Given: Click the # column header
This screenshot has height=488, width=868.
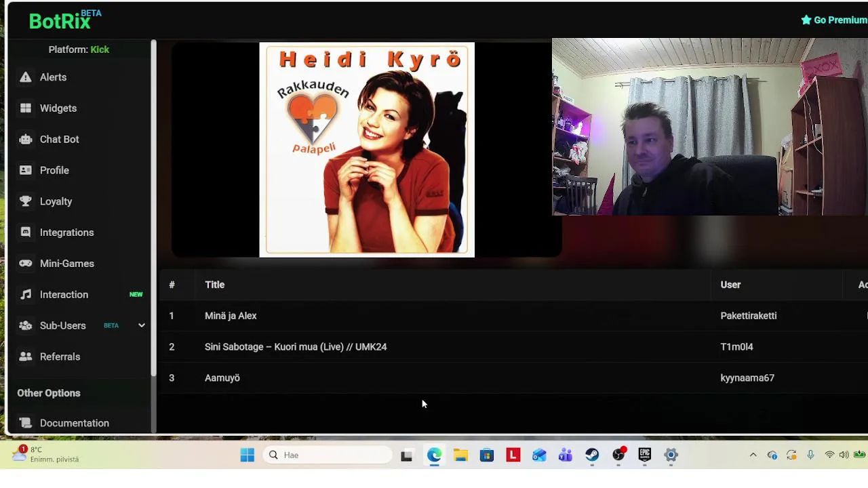Looking at the screenshot, I should point(172,285).
